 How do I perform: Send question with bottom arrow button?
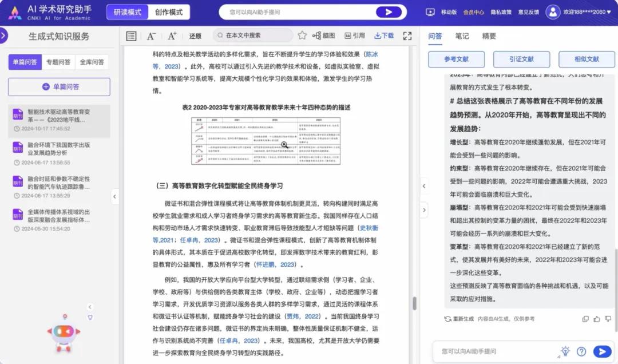602,351
